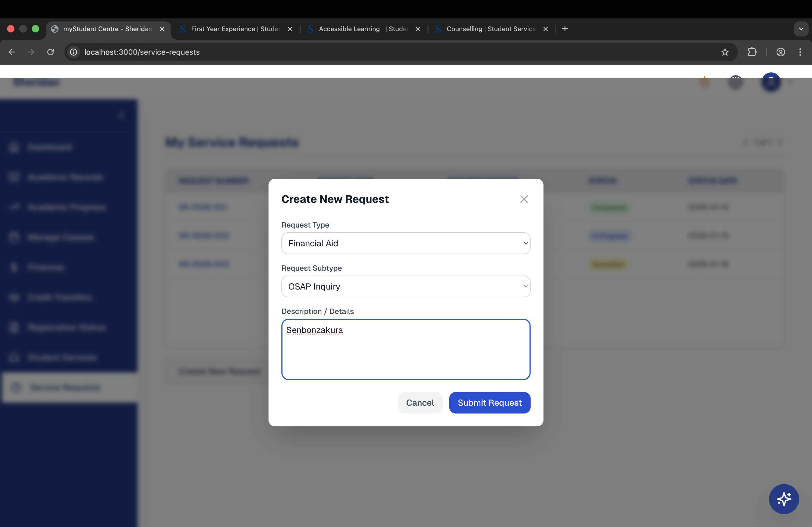Open the sparkle AI assistant button

784,499
